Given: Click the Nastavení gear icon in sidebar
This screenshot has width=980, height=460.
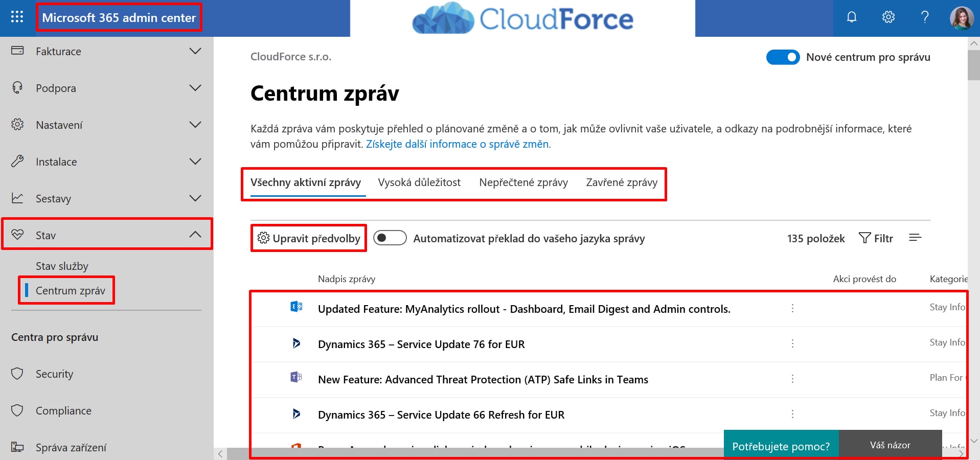Looking at the screenshot, I should [x=17, y=124].
